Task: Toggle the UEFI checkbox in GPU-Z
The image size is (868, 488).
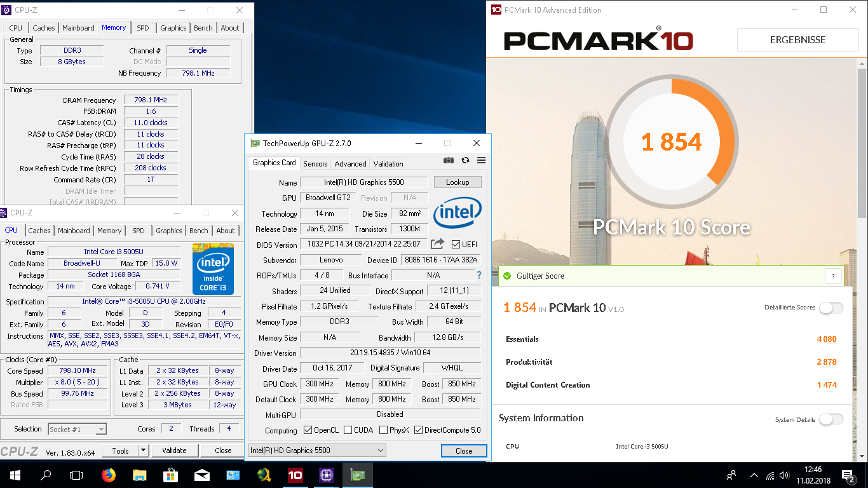Action: [x=456, y=244]
